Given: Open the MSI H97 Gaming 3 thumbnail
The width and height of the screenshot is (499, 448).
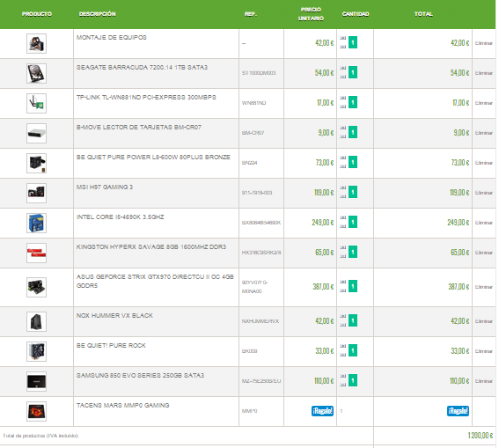Looking at the screenshot, I should tap(36, 193).
